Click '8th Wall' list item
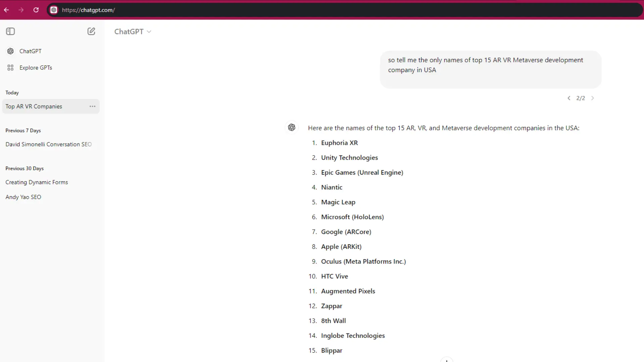 pyautogui.click(x=333, y=321)
